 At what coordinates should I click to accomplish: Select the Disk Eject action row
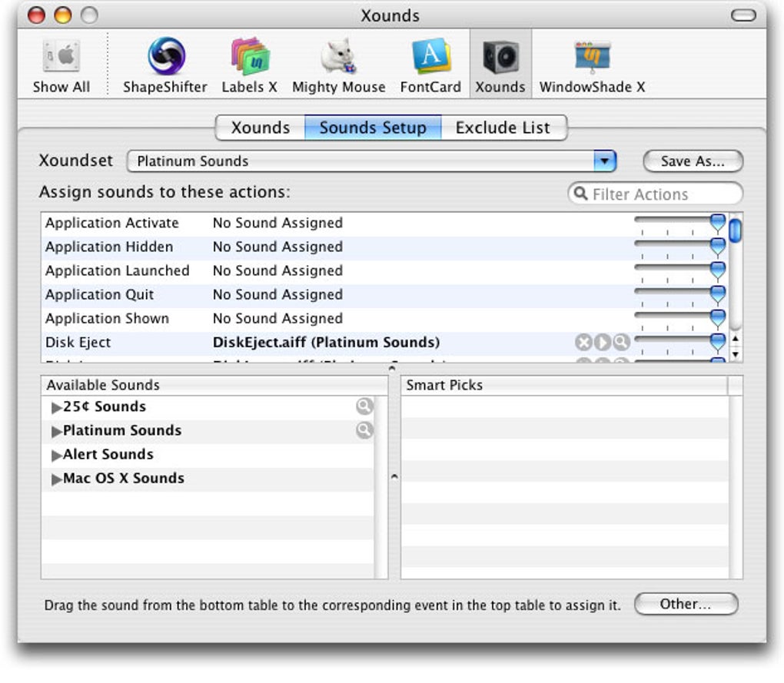pos(384,343)
